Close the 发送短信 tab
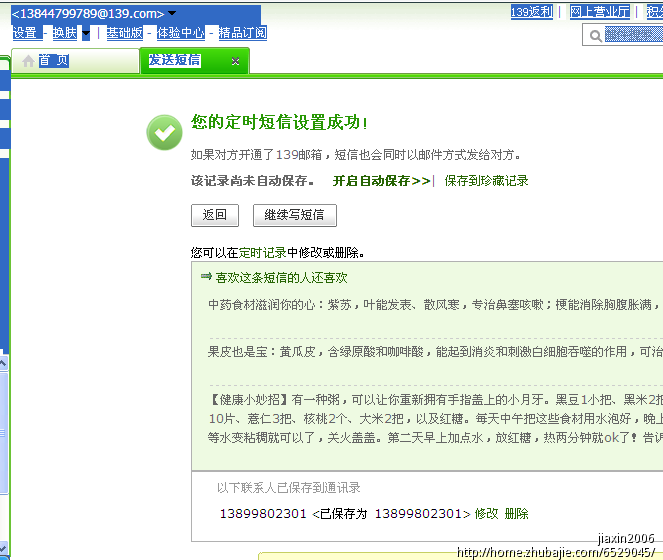 coord(236,61)
